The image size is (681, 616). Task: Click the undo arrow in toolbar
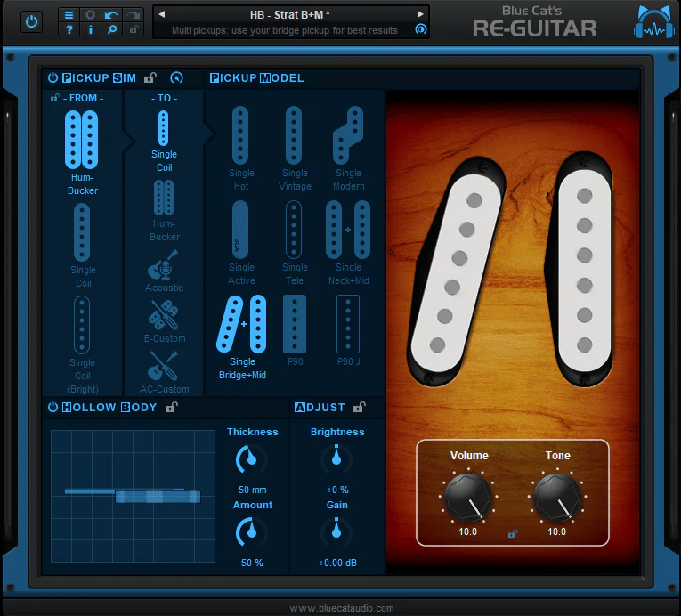[x=111, y=15]
